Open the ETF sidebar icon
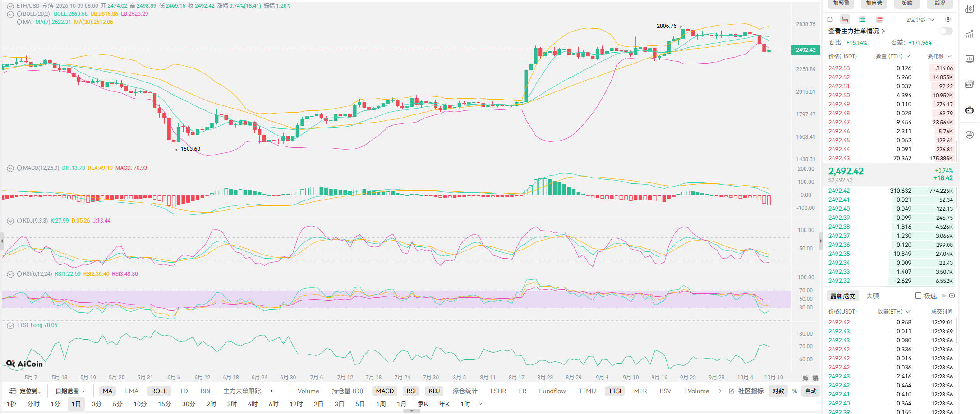This screenshot has height=414, width=980. (970, 84)
